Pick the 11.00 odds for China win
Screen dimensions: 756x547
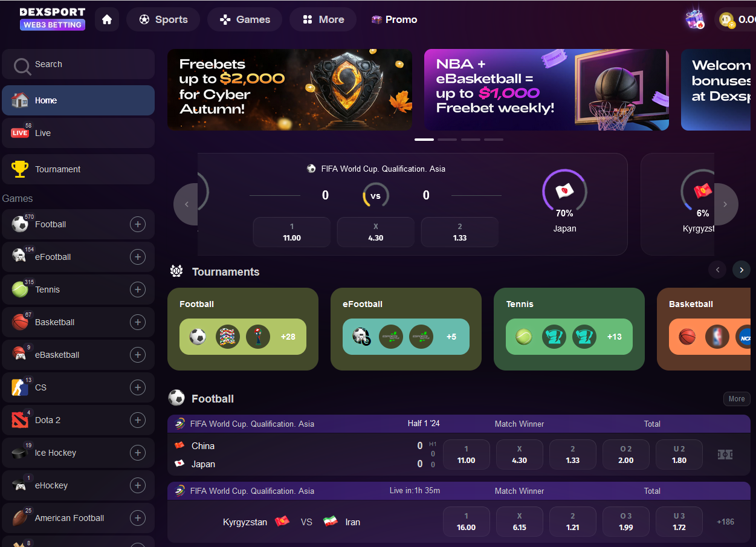click(x=467, y=455)
